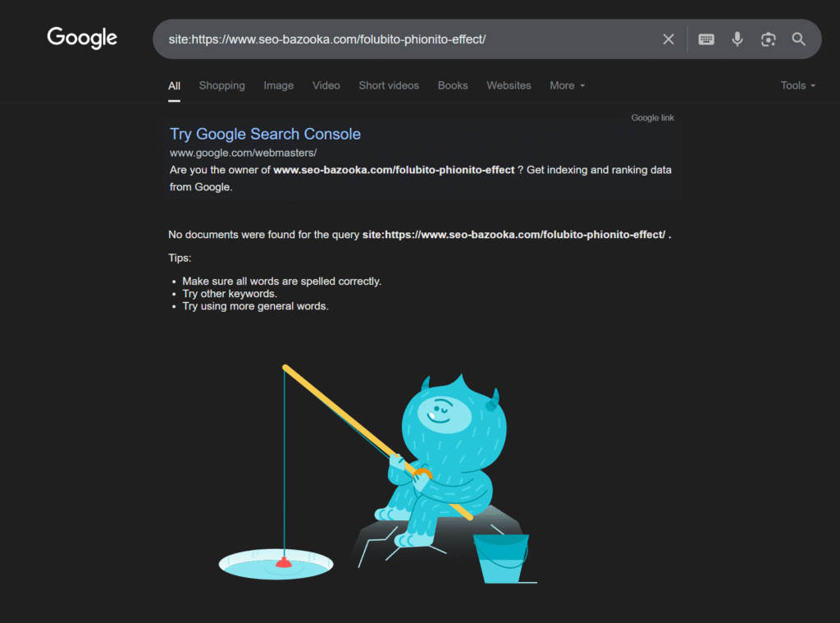Go to Google homepage via logo
The height and width of the screenshot is (623, 840).
tap(82, 38)
